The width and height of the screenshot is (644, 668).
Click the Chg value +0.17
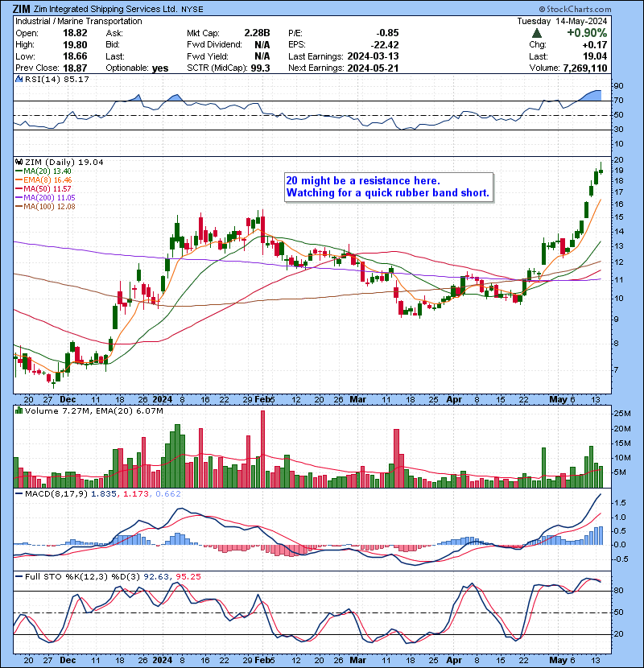tap(595, 45)
